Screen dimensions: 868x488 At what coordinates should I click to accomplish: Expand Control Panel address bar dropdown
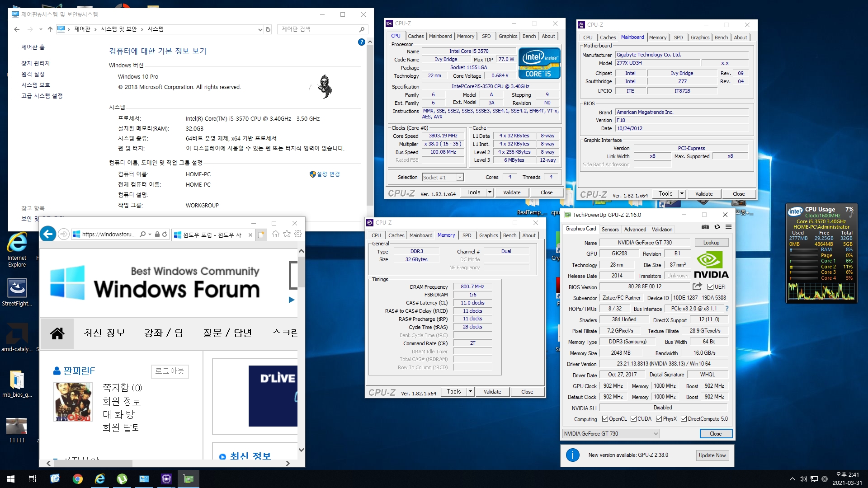coord(260,29)
